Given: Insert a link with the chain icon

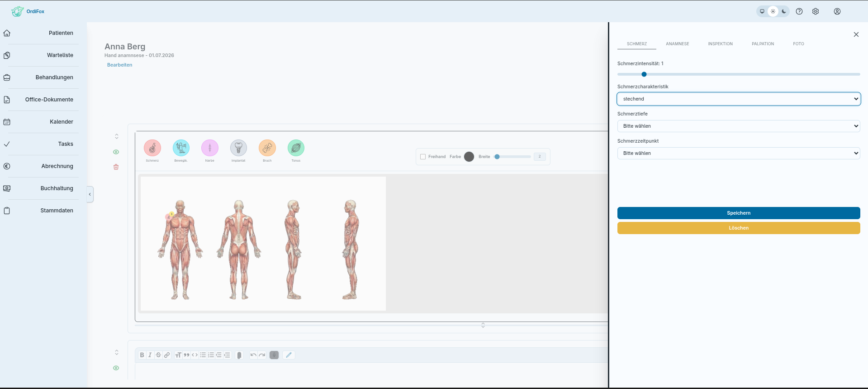Looking at the screenshot, I should tap(167, 355).
